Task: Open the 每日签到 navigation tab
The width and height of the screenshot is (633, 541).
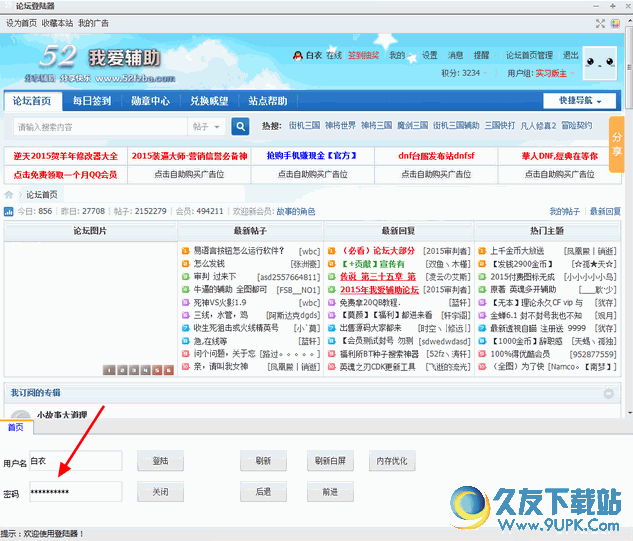Action: click(x=92, y=101)
